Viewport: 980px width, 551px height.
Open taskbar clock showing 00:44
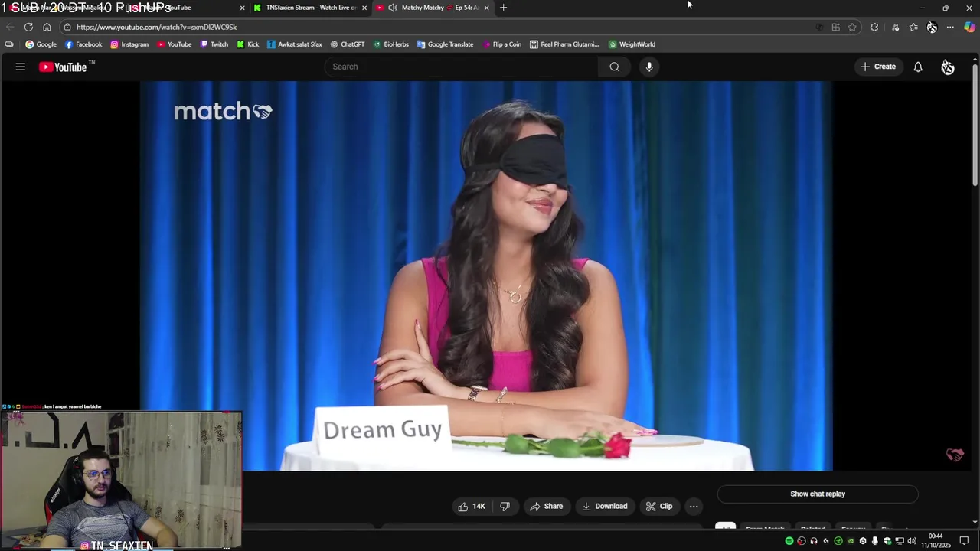point(936,541)
